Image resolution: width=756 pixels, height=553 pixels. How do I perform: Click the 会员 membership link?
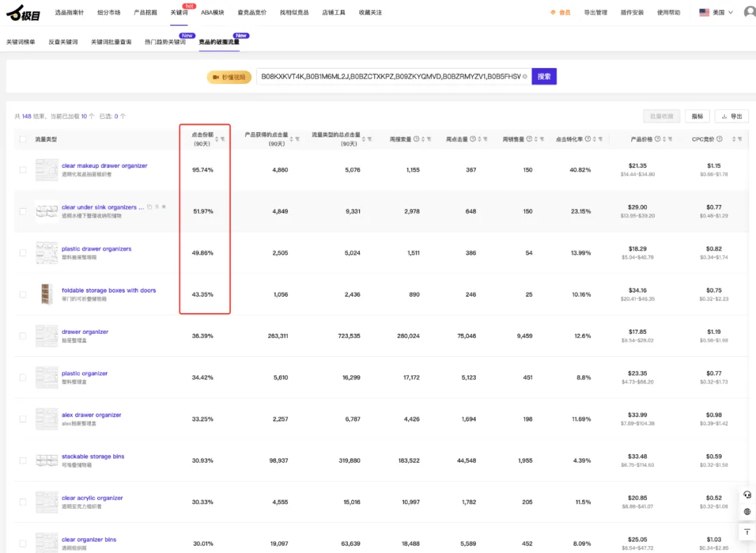(x=561, y=13)
